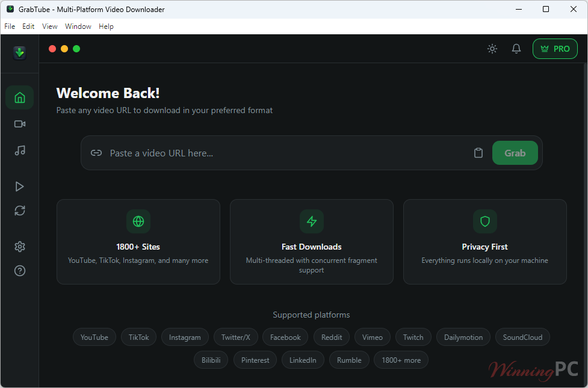
Task: Select the Twitter/X platform chip
Action: coord(235,337)
